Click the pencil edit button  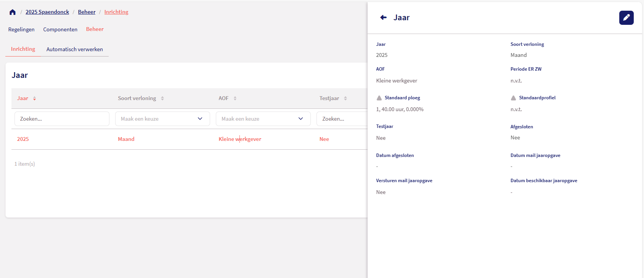[626, 18]
